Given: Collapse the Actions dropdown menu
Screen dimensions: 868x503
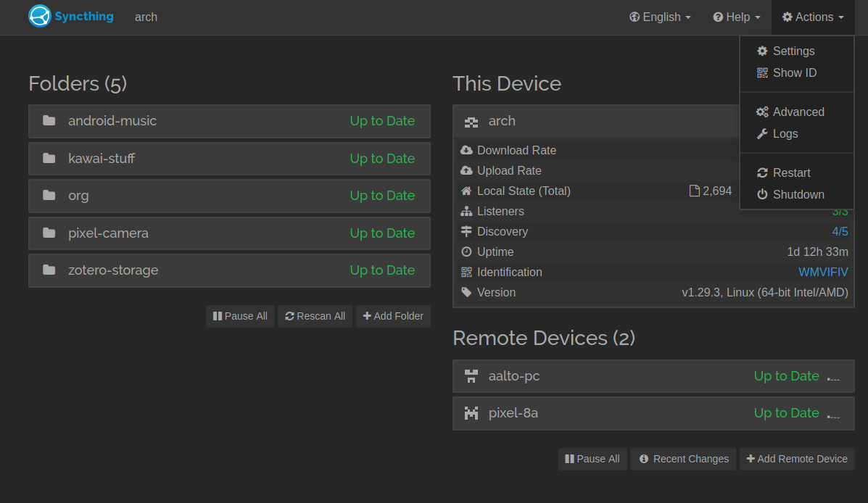Looking at the screenshot, I should (813, 17).
